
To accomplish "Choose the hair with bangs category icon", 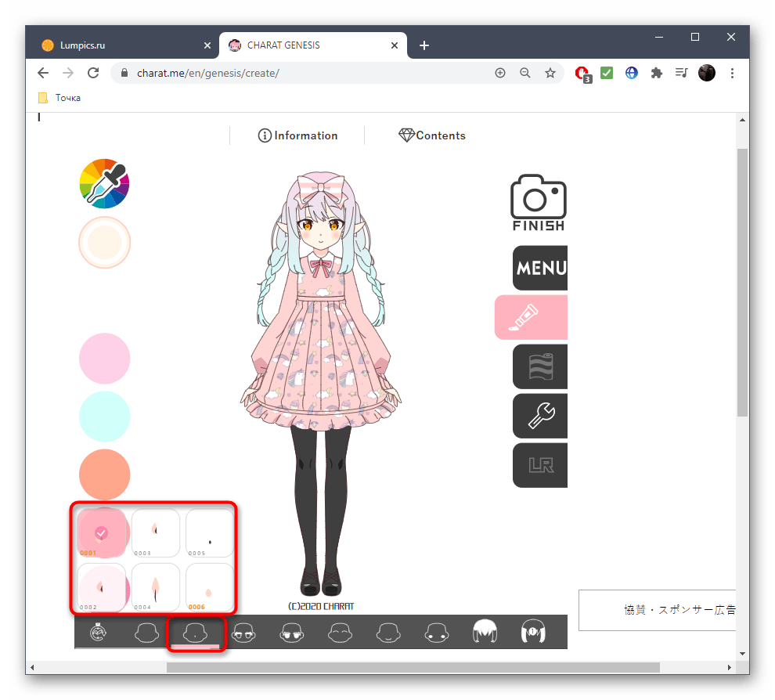I will tap(485, 632).
